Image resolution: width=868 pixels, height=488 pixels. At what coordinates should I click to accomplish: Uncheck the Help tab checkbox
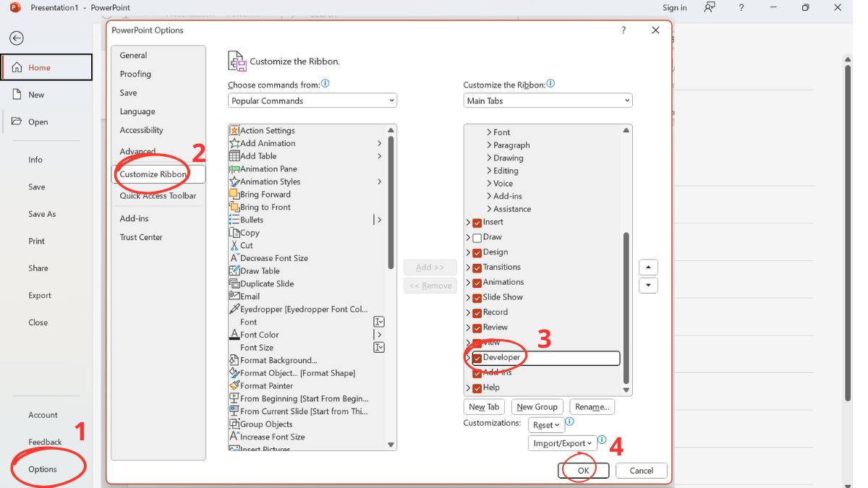point(477,388)
